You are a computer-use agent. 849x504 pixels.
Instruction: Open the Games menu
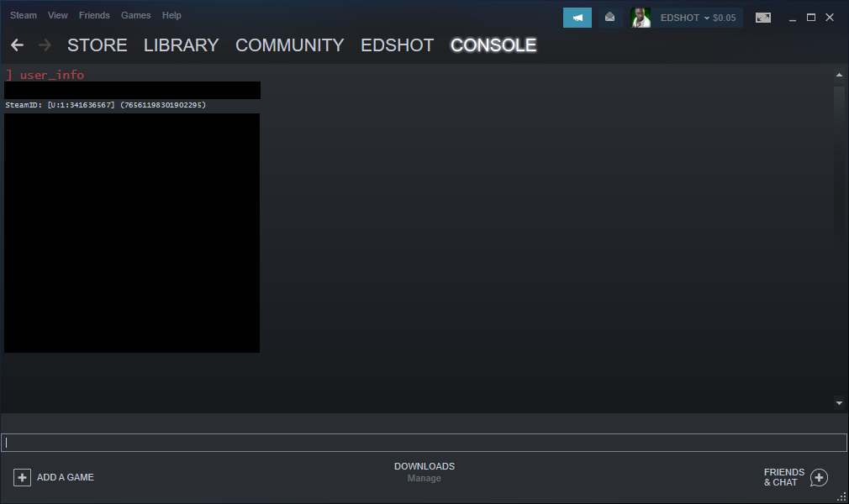[136, 15]
